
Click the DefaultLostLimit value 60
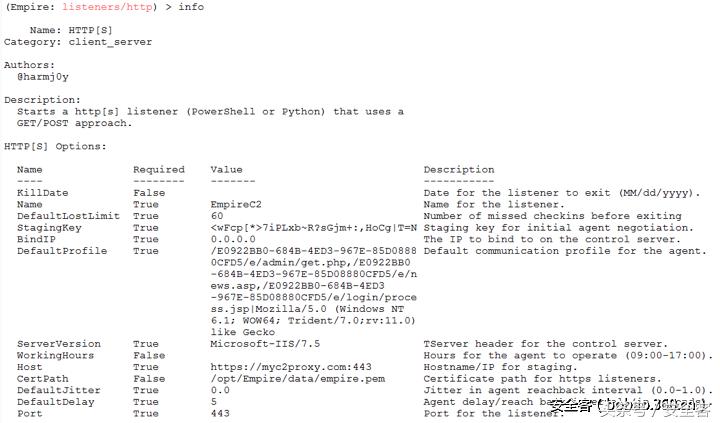coord(217,216)
